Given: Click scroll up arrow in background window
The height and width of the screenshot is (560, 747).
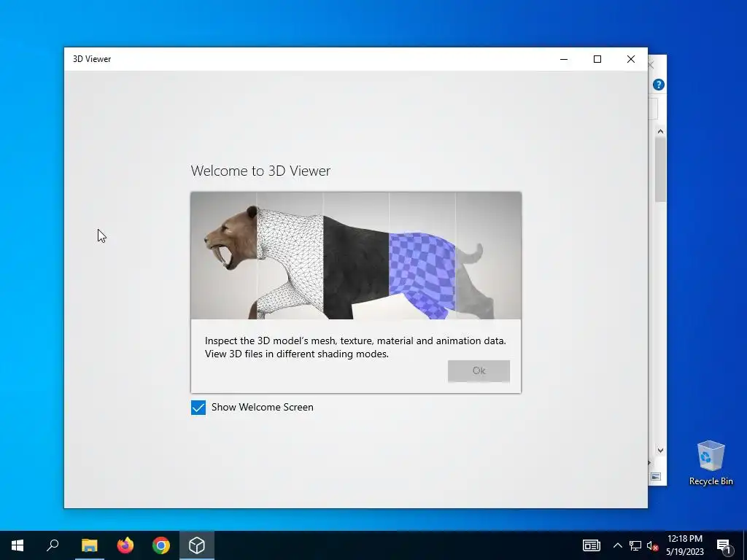Looking at the screenshot, I should [x=660, y=131].
